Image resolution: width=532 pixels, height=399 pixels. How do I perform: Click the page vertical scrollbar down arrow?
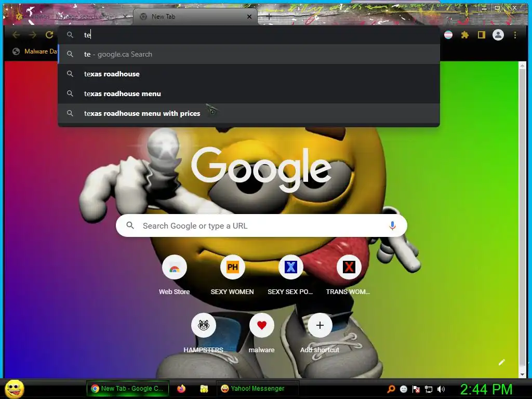(522, 374)
